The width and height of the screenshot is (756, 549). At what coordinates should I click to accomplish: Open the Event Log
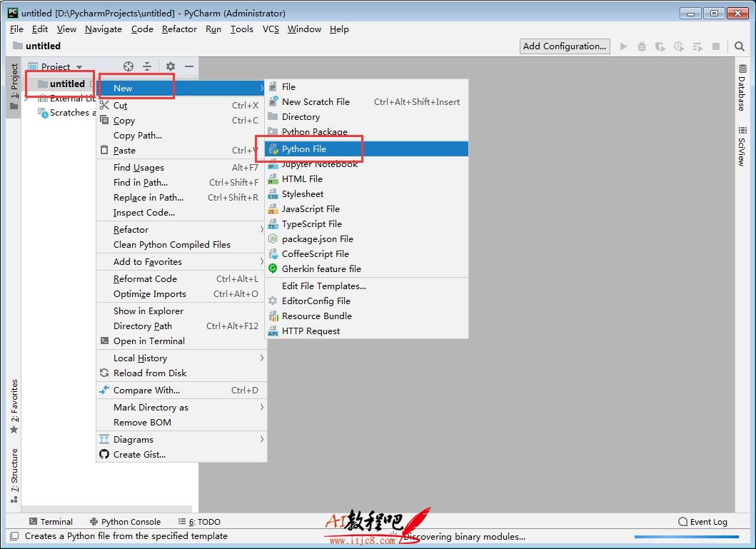coord(702,522)
